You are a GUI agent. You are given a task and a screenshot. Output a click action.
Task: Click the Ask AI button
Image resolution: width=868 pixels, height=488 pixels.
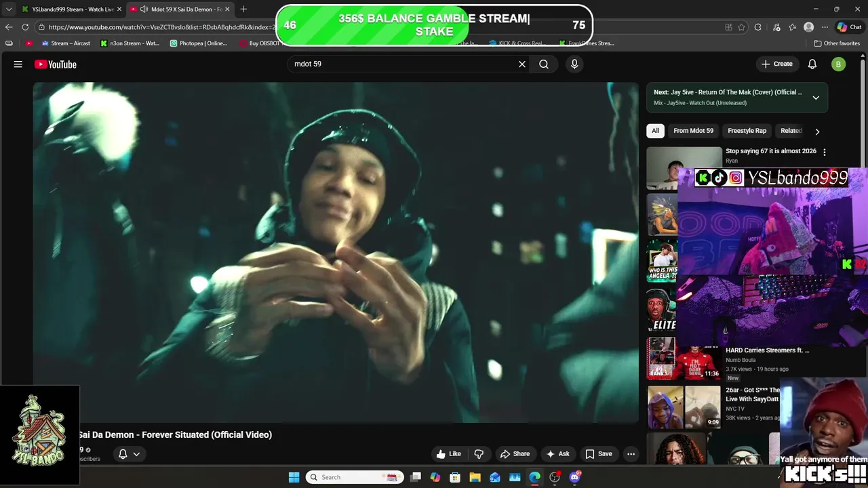(558, 454)
